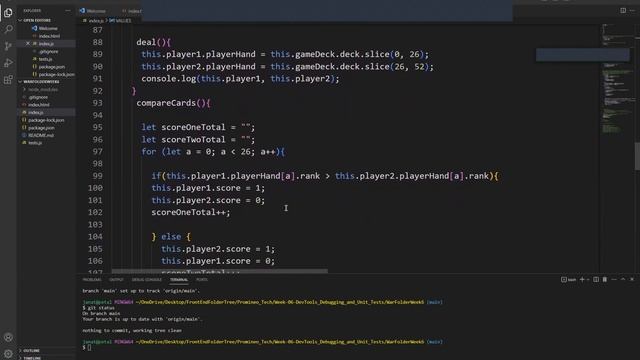
Task: Close index.js in Open Editors list
Action: pos(28,43)
